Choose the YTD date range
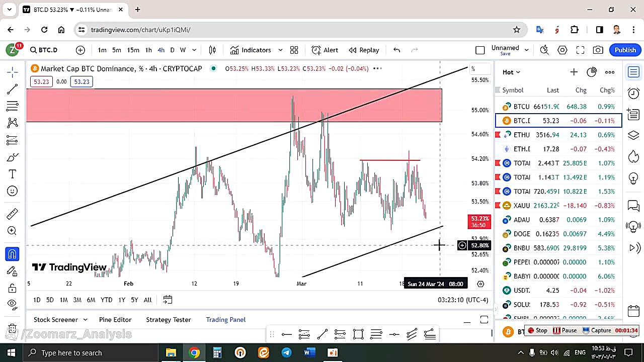Screen dimensions: 644x362 click(x=106, y=300)
